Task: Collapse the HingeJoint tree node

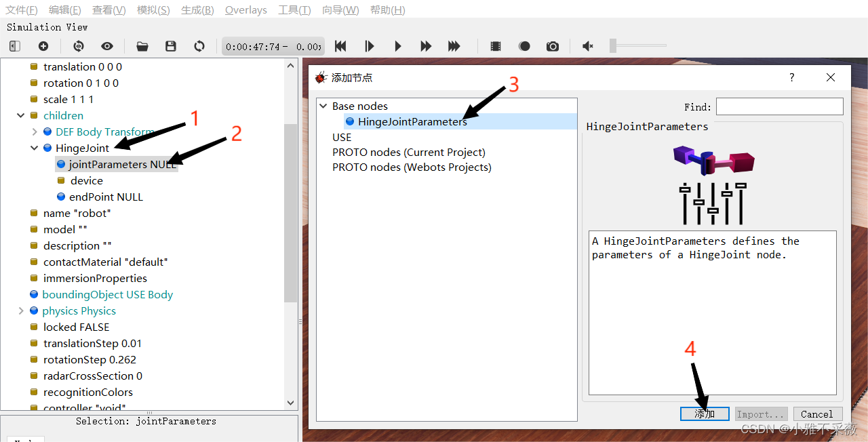Action: coord(35,148)
